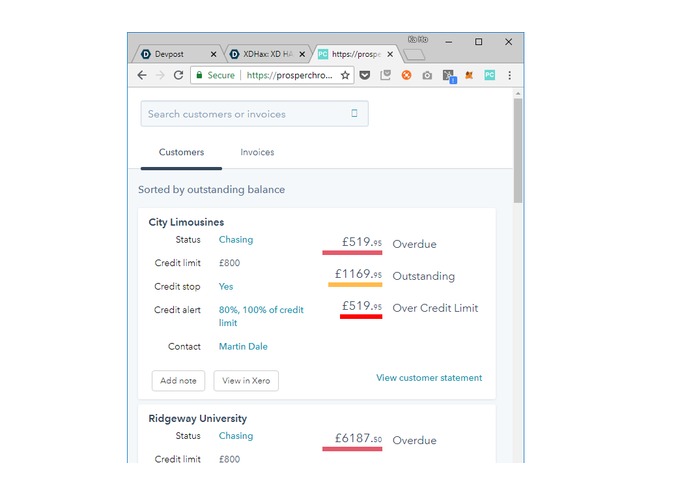Click the page vertical scrollbar thumb
The width and height of the screenshot is (695, 494).
point(518,151)
